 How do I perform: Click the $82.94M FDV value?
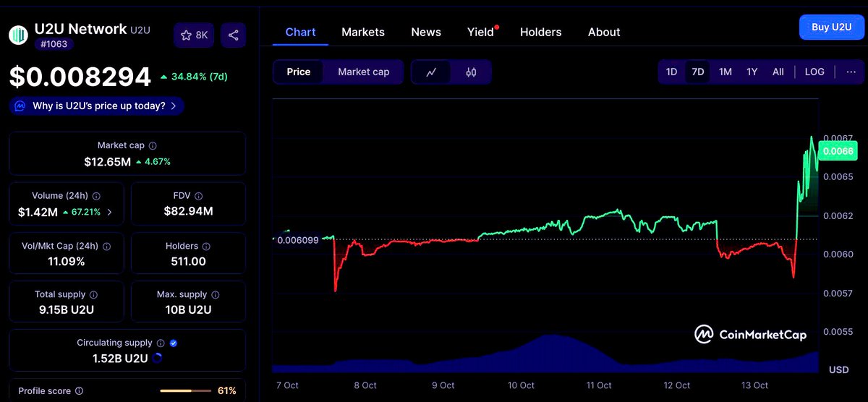(x=188, y=212)
